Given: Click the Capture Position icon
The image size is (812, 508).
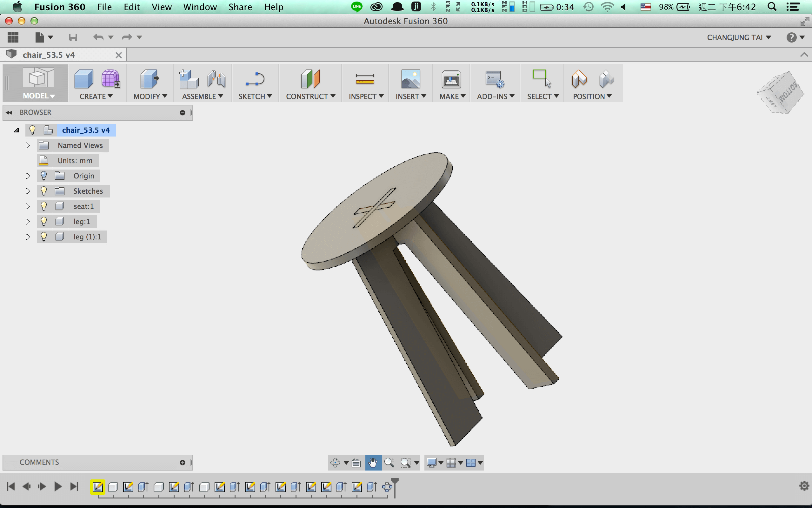Looking at the screenshot, I should (x=579, y=79).
